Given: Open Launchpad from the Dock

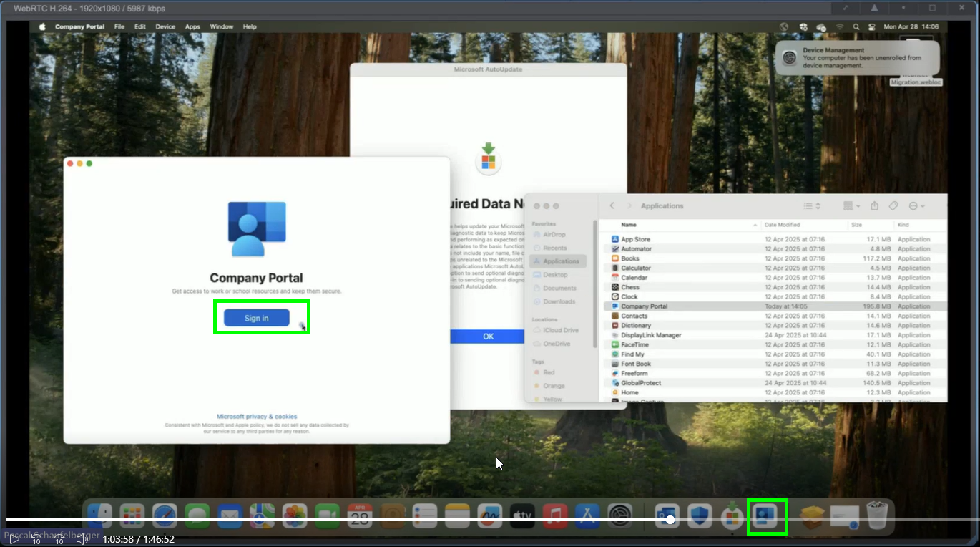Looking at the screenshot, I should pyautogui.click(x=132, y=516).
